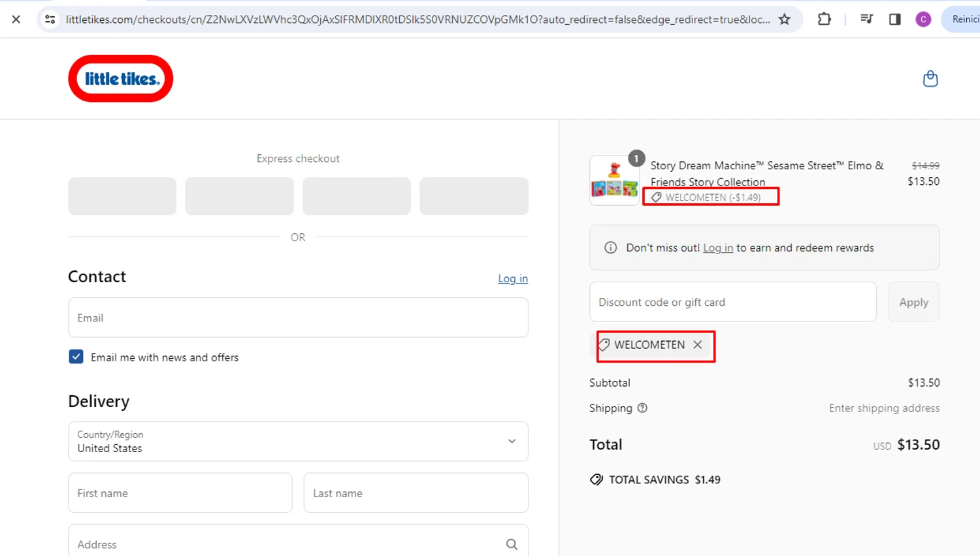This screenshot has width=980, height=556.
Task: Click the struck-through $14.99 price
Action: pyautogui.click(x=926, y=166)
